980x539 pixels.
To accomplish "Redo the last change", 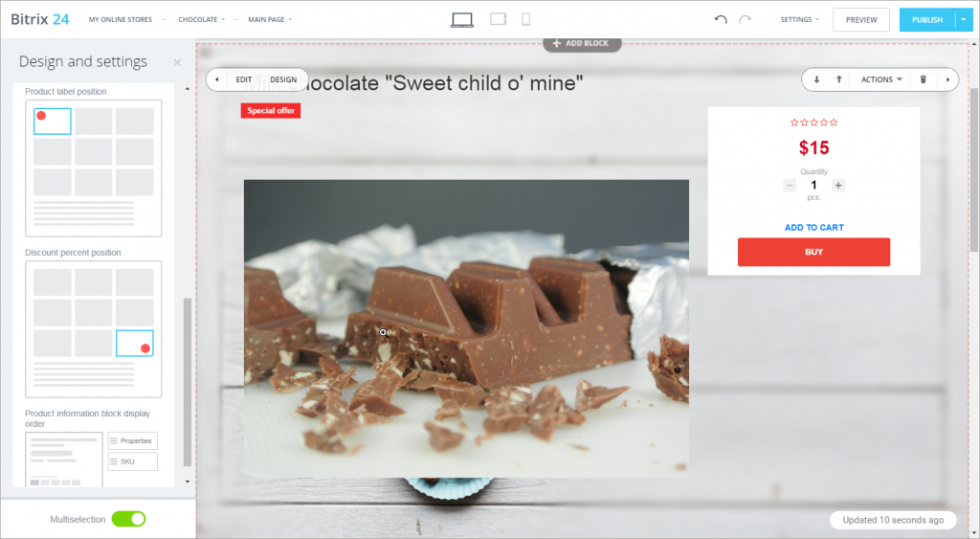I will click(745, 19).
